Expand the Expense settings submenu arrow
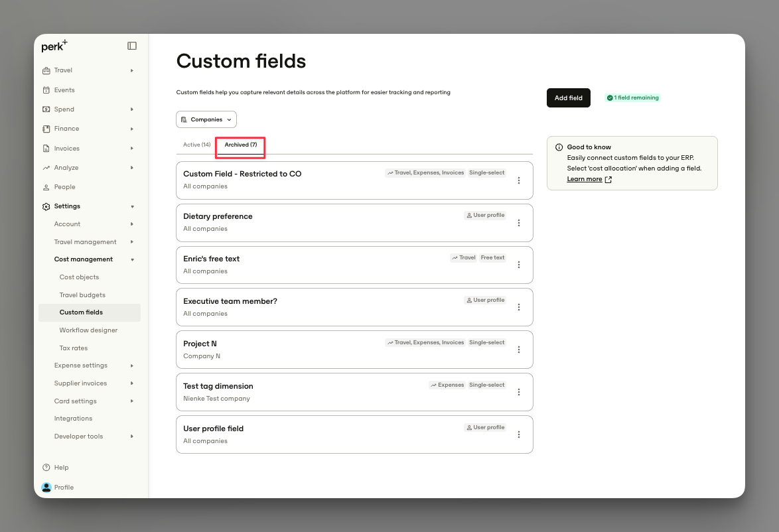The image size is (779, 532). (131, 366)
